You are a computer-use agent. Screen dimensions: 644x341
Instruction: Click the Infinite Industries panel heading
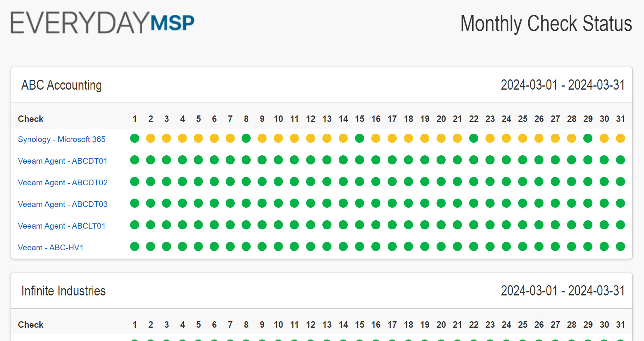pos(63,291)
